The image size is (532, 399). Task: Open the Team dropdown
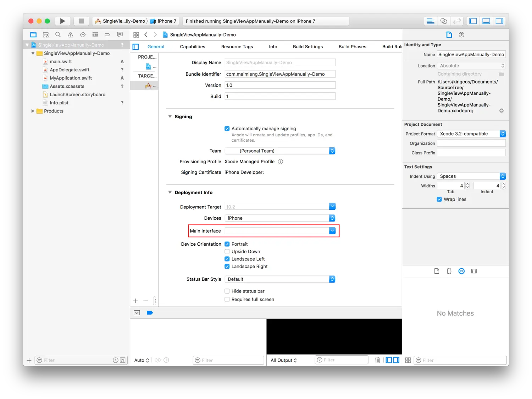pyautogui.click(x=280, y=151)
